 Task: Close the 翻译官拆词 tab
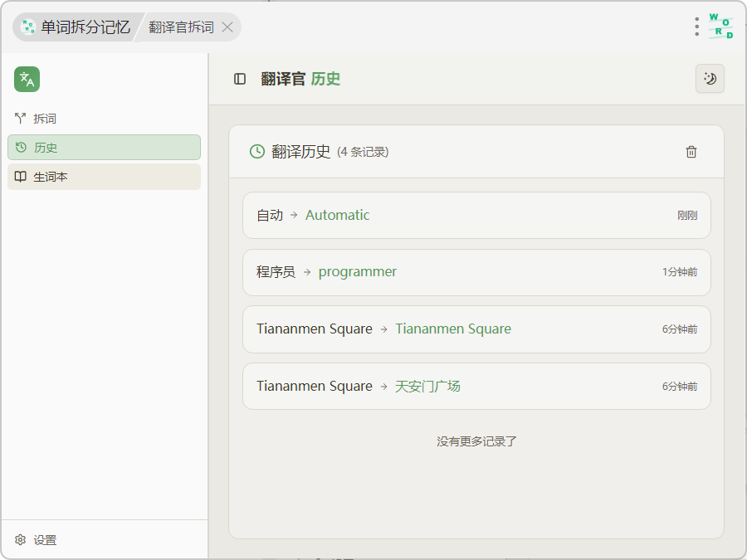pyautogui.click(x=227, y=27)
